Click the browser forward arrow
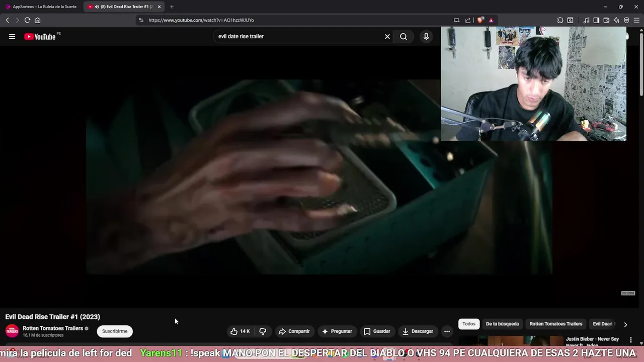 [17, 20]
